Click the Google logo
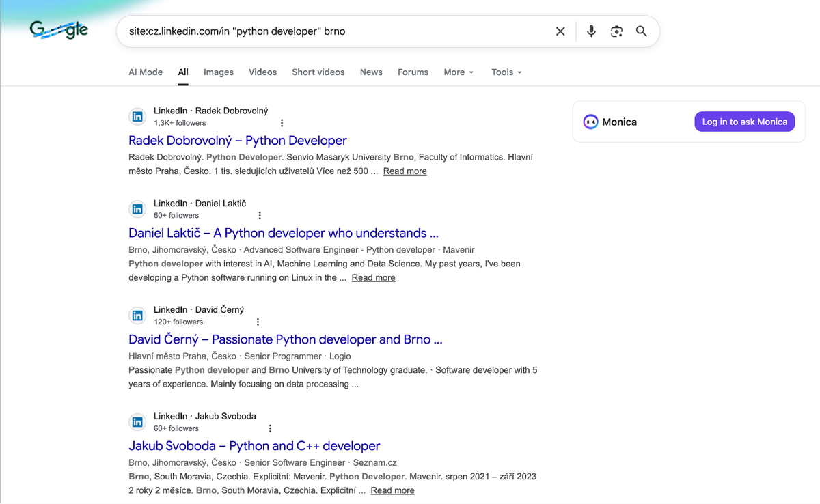 point(59,31)
